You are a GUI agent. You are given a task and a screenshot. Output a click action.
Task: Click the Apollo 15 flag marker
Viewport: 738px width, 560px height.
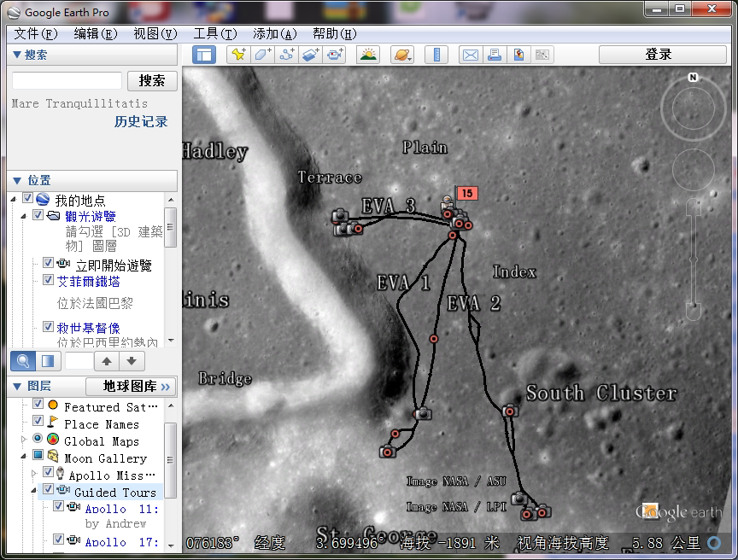(467, 193)
